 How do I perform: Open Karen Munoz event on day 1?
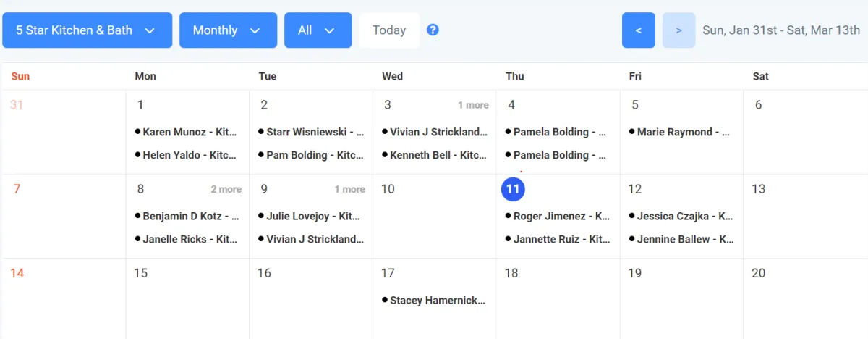pos(190,132)
